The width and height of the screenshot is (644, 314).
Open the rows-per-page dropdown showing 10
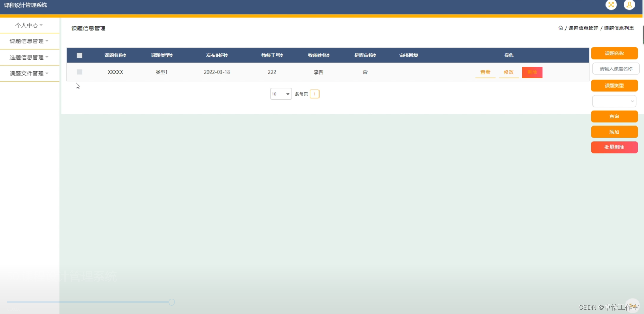coord(281,94)
